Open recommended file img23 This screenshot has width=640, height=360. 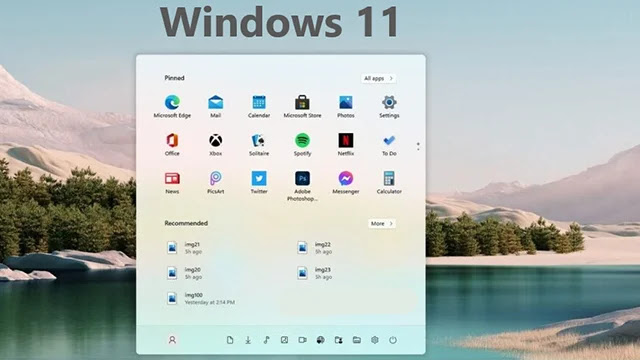[315, 273]
